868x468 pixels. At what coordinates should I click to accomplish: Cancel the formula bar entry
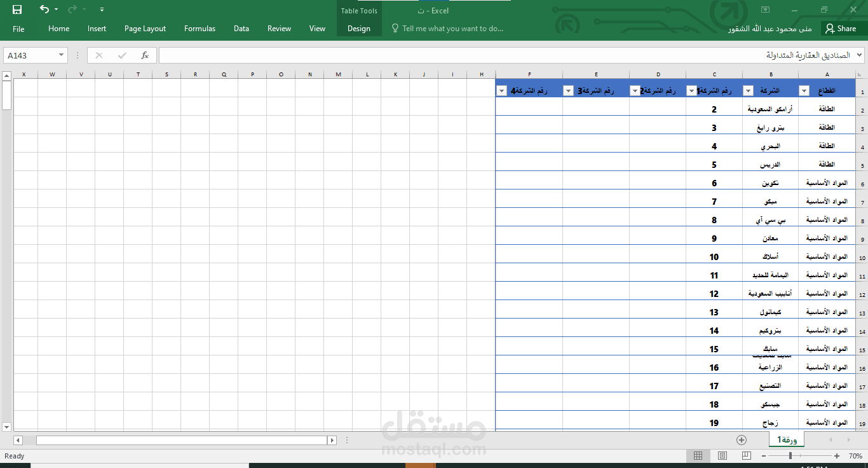[99, 55]
